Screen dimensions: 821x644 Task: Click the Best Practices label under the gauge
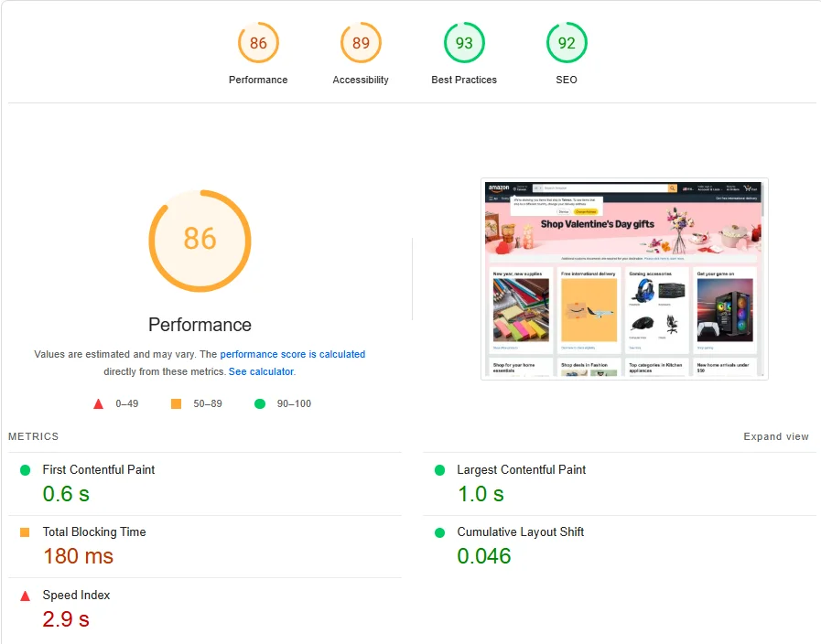pos(464,80)
